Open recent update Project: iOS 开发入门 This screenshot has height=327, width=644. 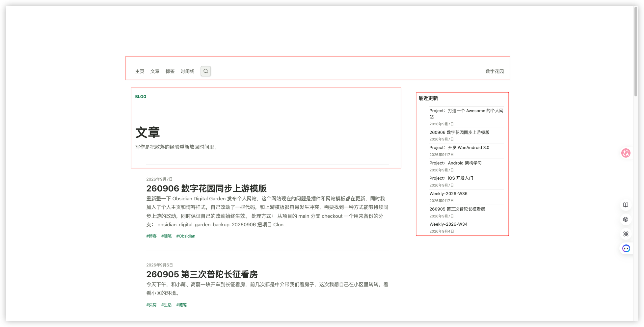(x=451, y=178)
